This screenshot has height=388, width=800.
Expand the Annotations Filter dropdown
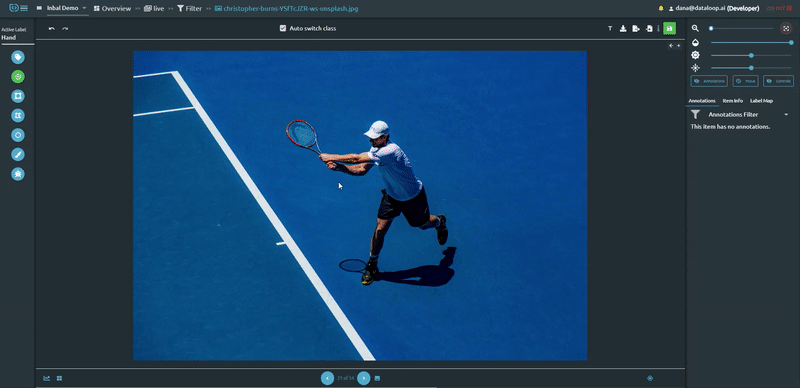tap(786, 115)
